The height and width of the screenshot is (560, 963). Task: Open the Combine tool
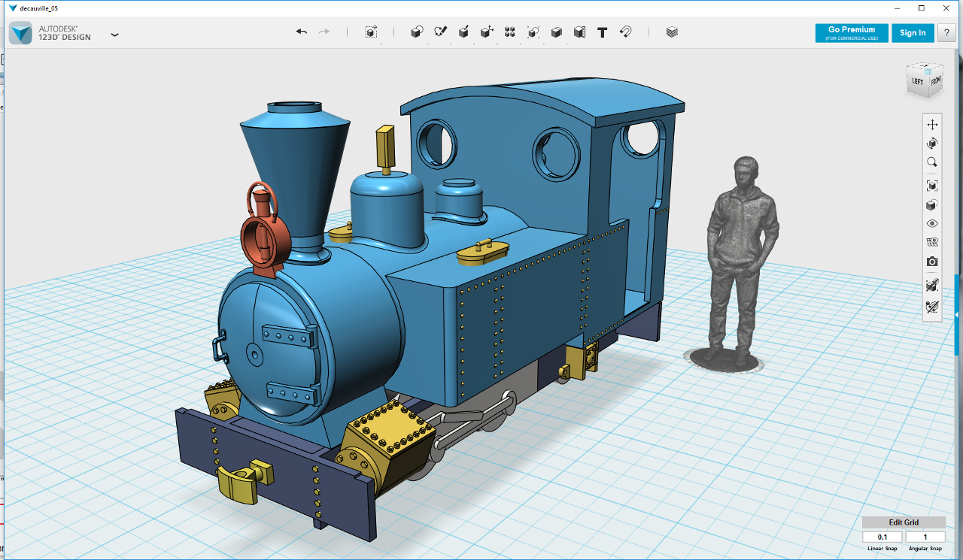point(557,32)
